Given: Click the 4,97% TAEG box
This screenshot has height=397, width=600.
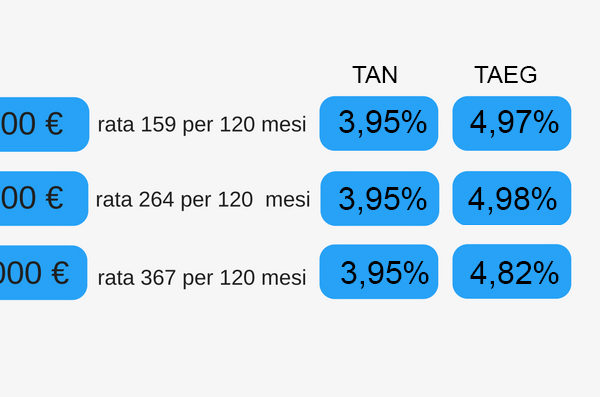Looking at the screenshot, I should coord(512,123).
